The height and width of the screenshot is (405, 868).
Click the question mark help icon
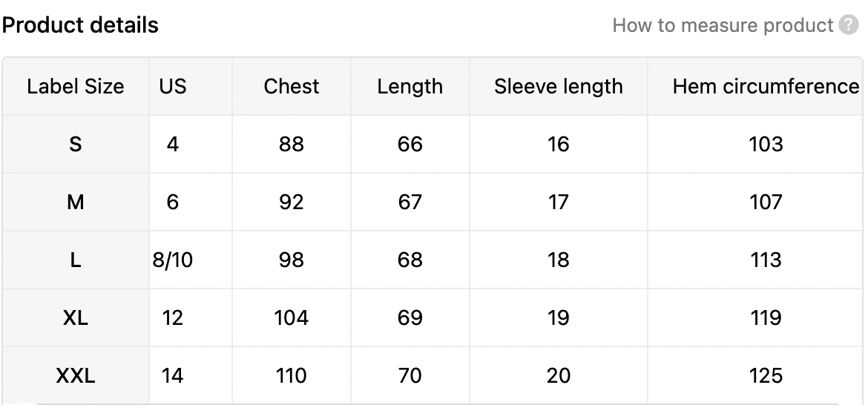[849, 25]
